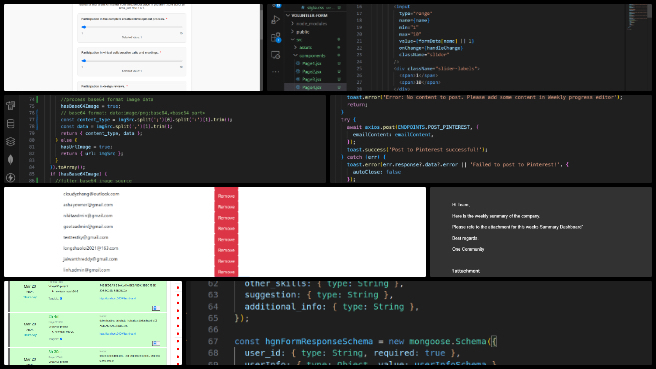Click the editor minimap on the right
656x369 pixels.
point(638,17)
